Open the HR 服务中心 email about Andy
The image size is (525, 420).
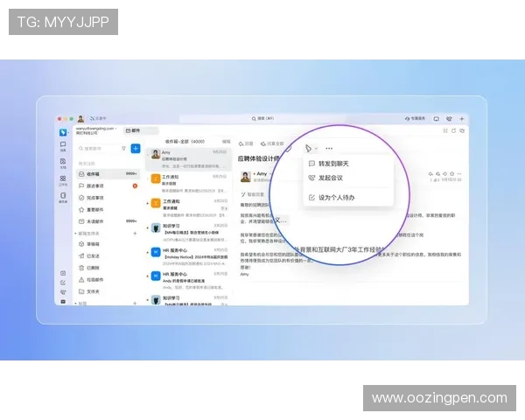[188, 281]
